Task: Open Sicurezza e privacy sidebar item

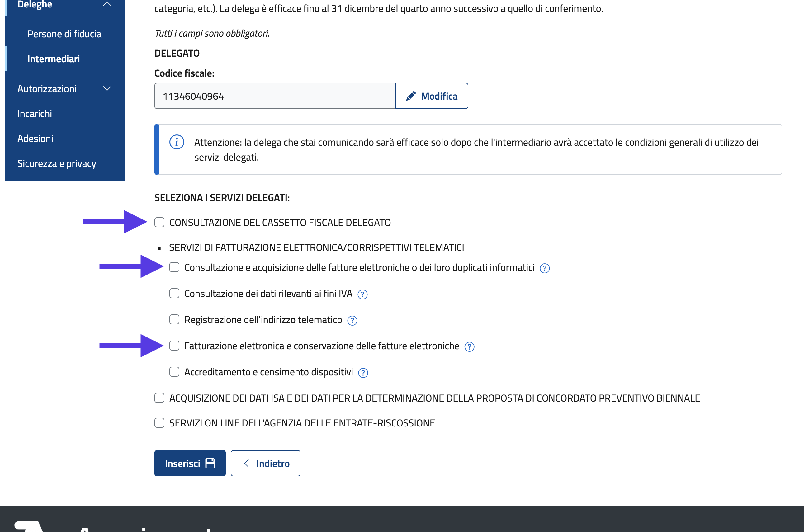Action: tap(57, 163)
